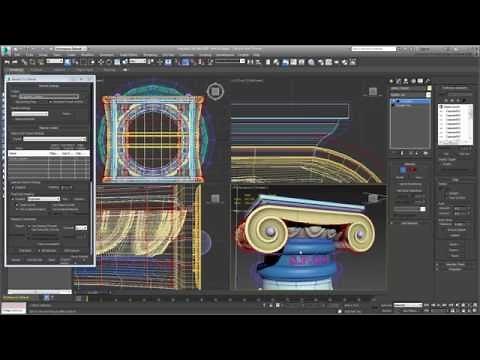Toggle Enabled under Projection Mapping

[x=14, y=199]
